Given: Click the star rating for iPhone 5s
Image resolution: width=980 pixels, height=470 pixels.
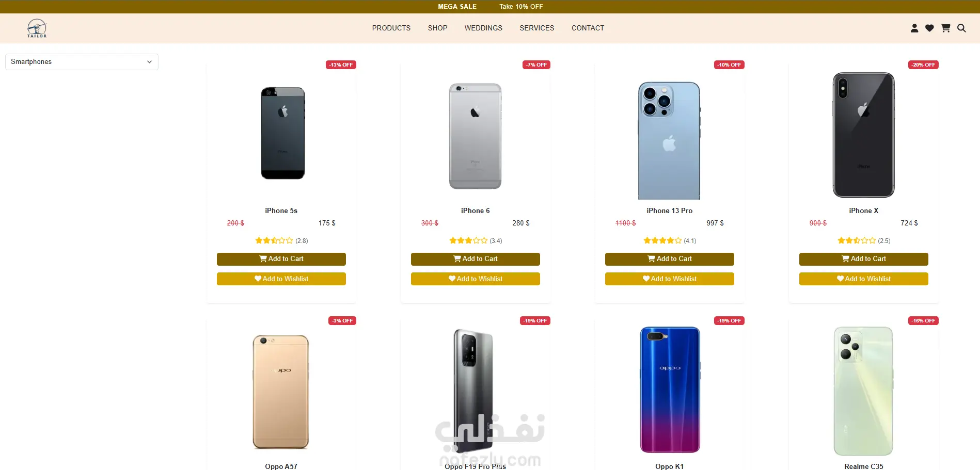Looking at the screenshot, I should coord(274,240).
